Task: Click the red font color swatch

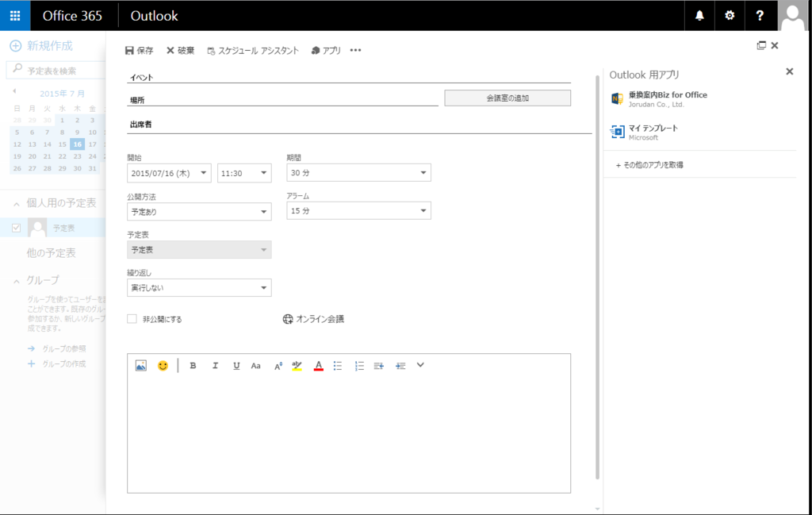Action: [317, 365]
